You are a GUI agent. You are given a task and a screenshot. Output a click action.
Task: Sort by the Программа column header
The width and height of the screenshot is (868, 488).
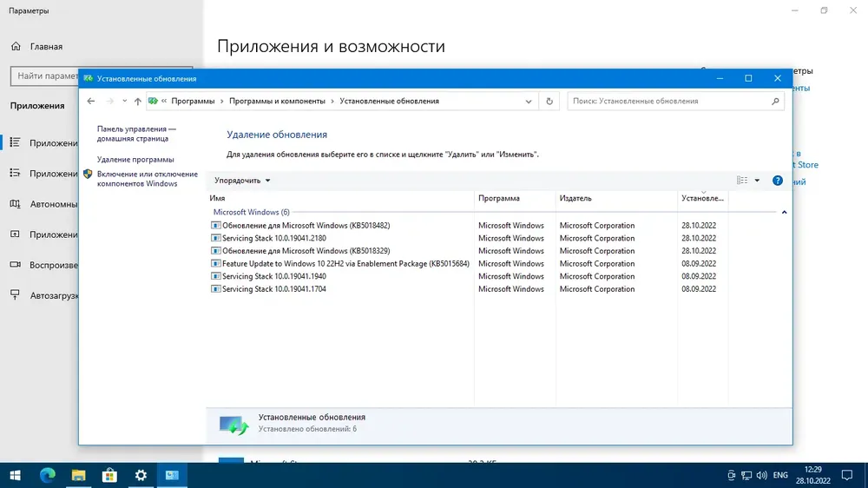click(515, 198)
